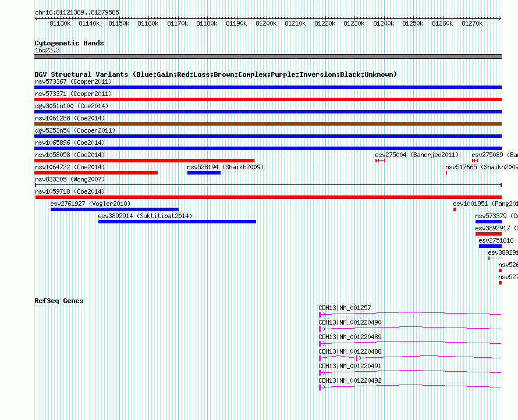
Task: Click the 16q23.3 band label
Action: coord(47,50)
